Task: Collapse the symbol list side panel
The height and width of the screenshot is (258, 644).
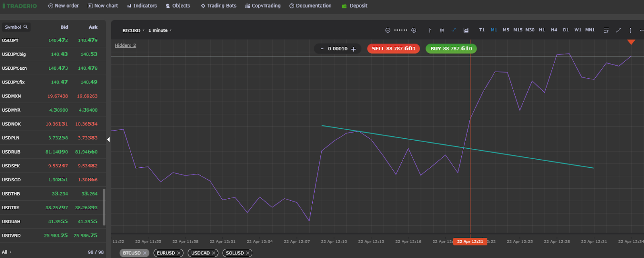Action: tap(108, 139)
